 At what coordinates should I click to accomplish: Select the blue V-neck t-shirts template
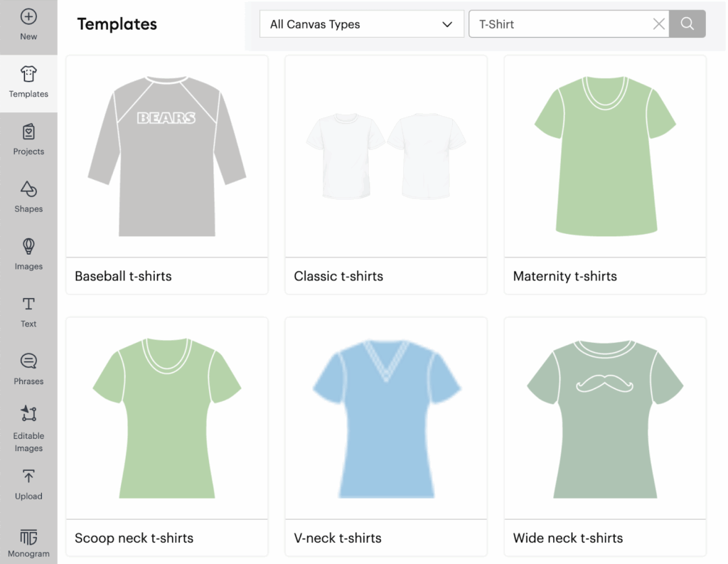pos(386,418)
